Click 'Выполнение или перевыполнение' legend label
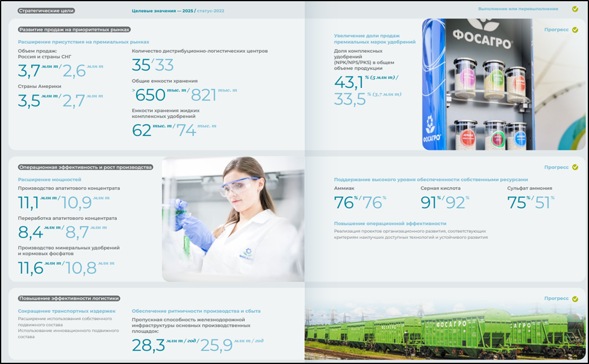 pyautogui.click(x=518, y=8)
